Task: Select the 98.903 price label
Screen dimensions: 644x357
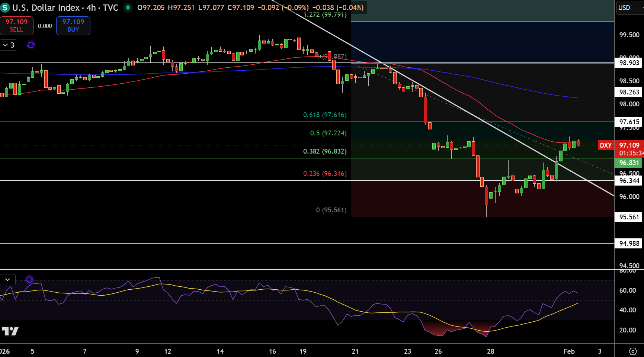Action: click(629, 63)
